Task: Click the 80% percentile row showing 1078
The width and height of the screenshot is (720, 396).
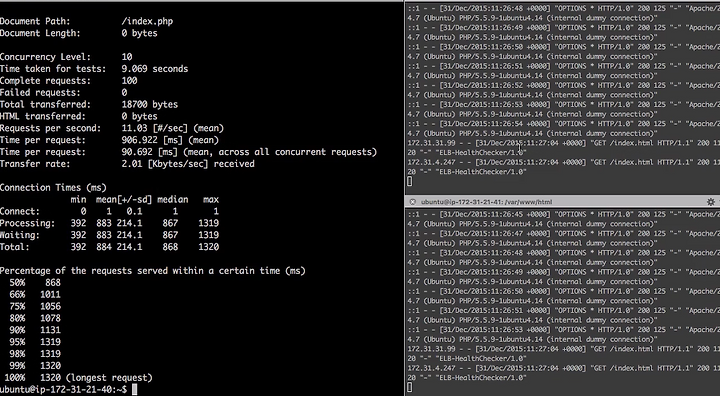Action: 35,318
